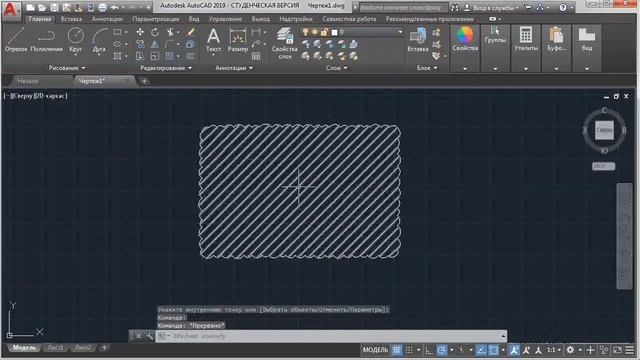Toggle object snap in status bar
This screenshot has width=640, height=360.
(493, 350)
